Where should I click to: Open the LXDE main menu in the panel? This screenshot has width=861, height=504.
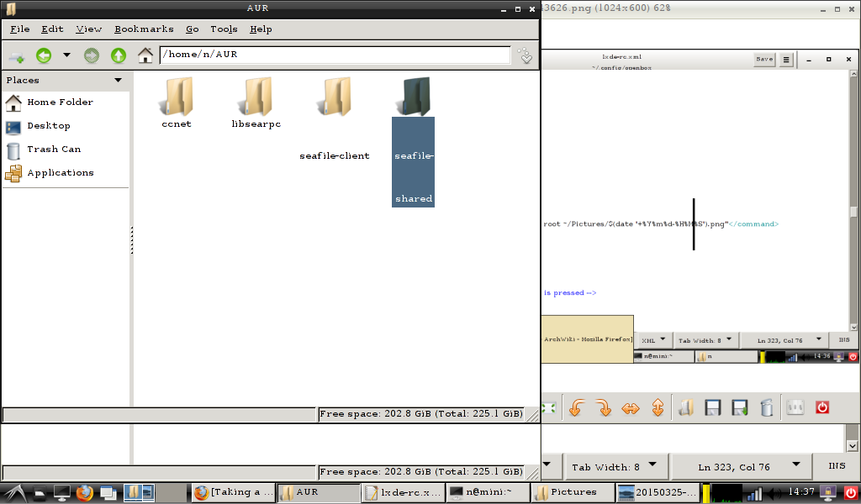(13, 494)
